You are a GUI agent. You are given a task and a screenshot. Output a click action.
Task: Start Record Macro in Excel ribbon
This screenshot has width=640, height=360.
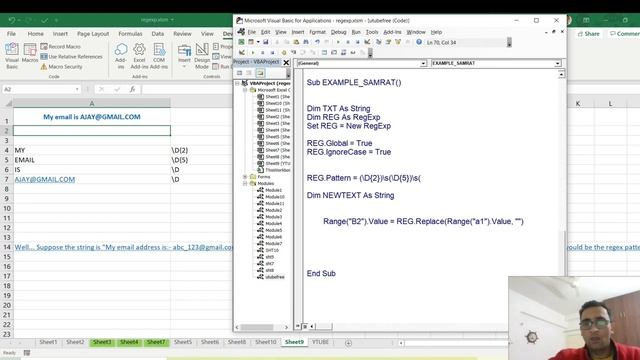click(60, 47)
